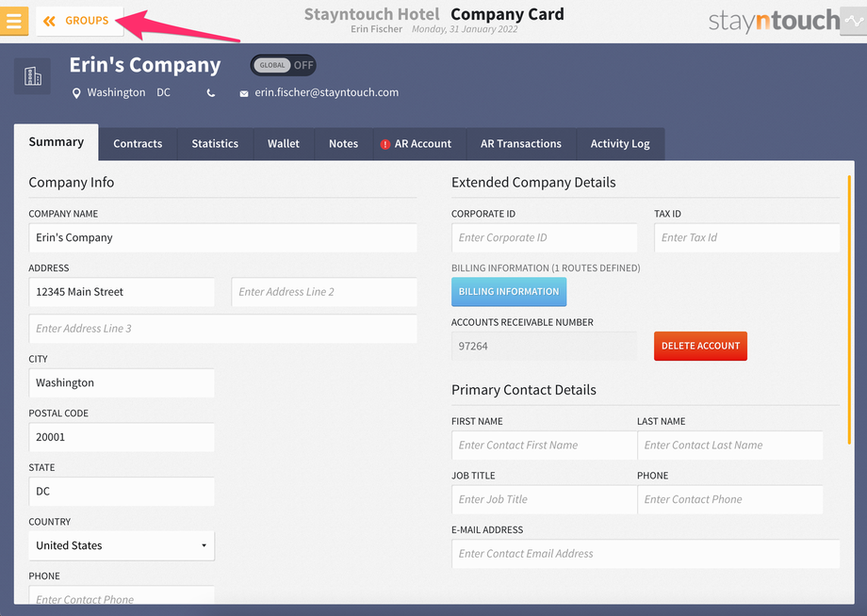Image resolution: width=867 pixels, height=616 pixels.
Task: Focus the Corporate ID field
Action: [x=544, y=237]
